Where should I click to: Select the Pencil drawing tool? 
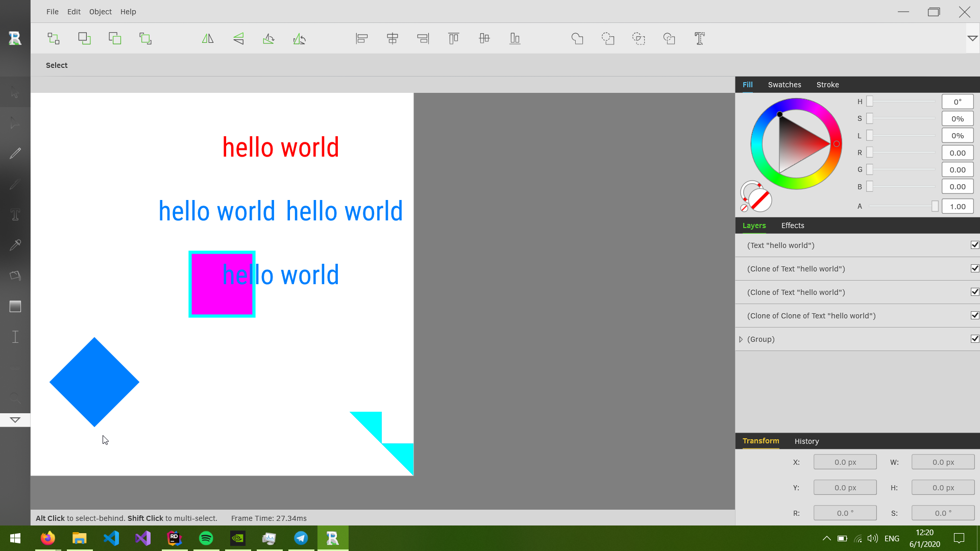15,153
